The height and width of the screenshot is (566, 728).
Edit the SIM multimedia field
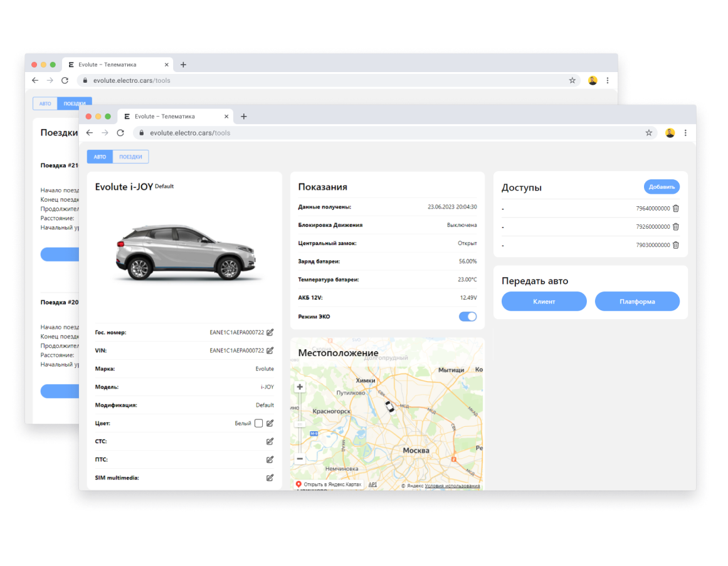(270, 478)
